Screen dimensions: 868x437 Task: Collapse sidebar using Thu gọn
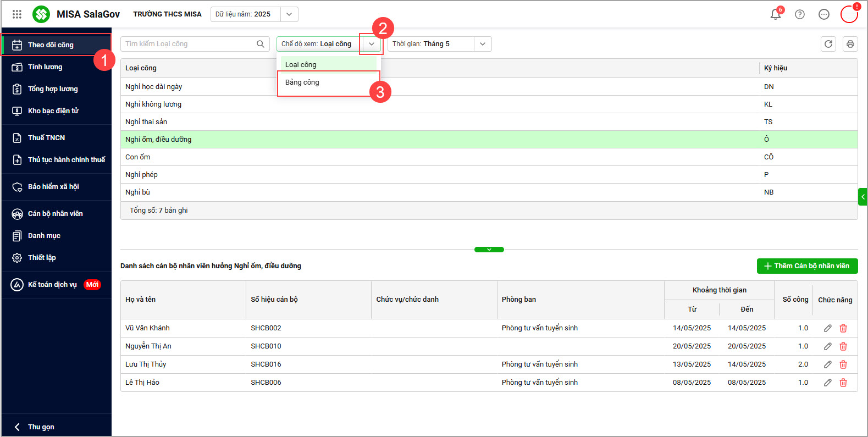point(41,427)
